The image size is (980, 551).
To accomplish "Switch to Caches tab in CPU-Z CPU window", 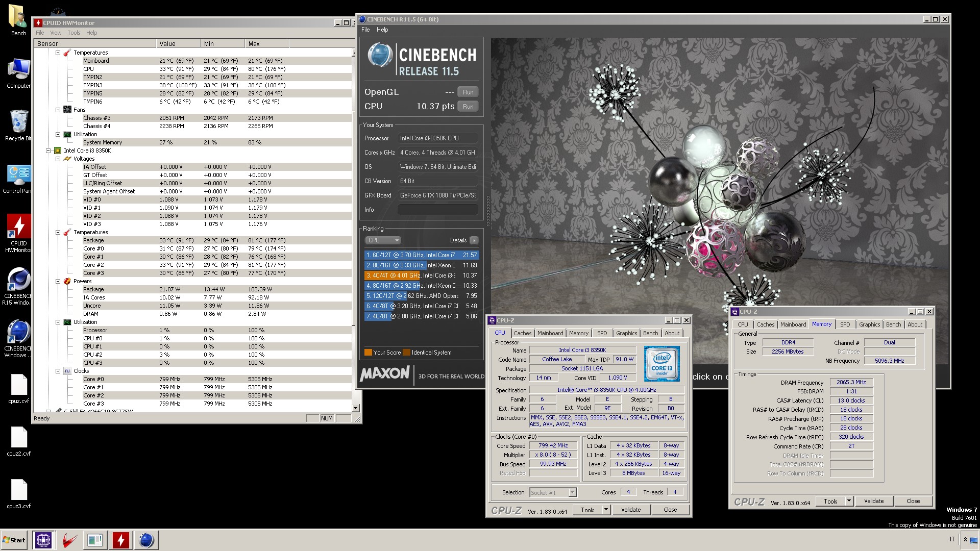I will coord(522,333).
